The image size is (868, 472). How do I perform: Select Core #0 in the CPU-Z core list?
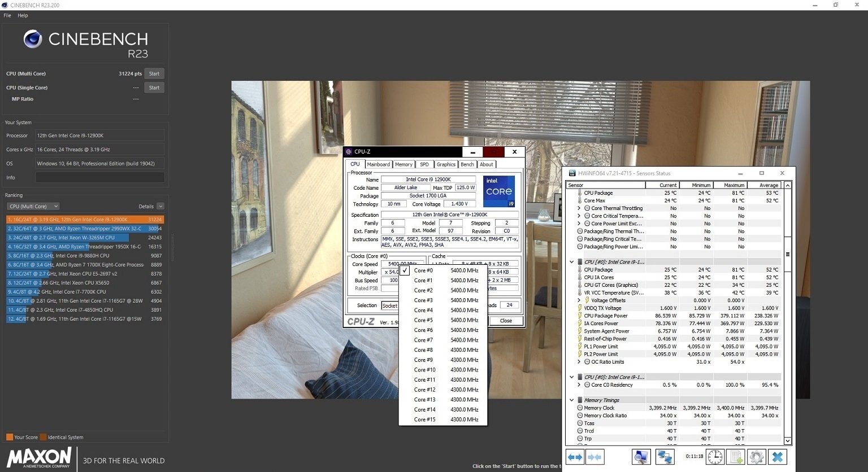pyautogui.click(x=443, y=270)
